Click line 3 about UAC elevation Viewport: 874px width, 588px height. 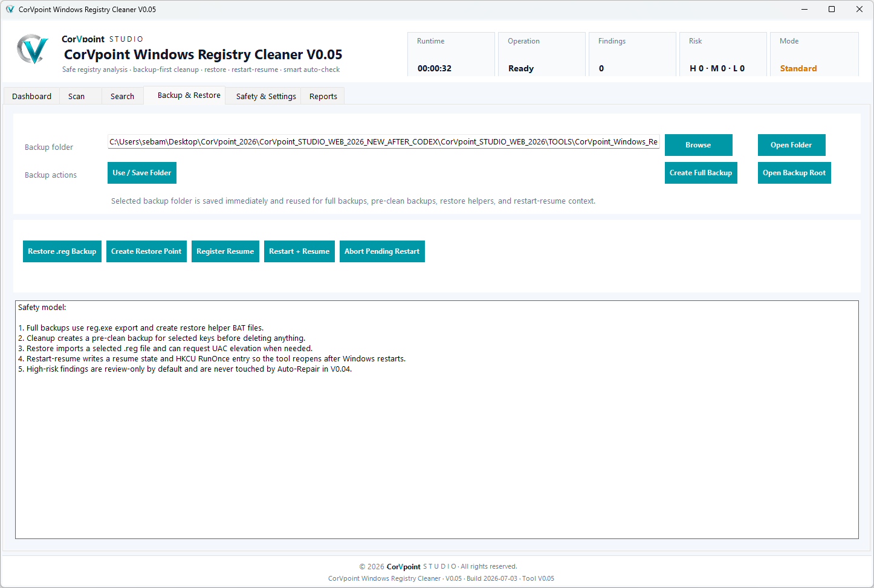[165, 349]
